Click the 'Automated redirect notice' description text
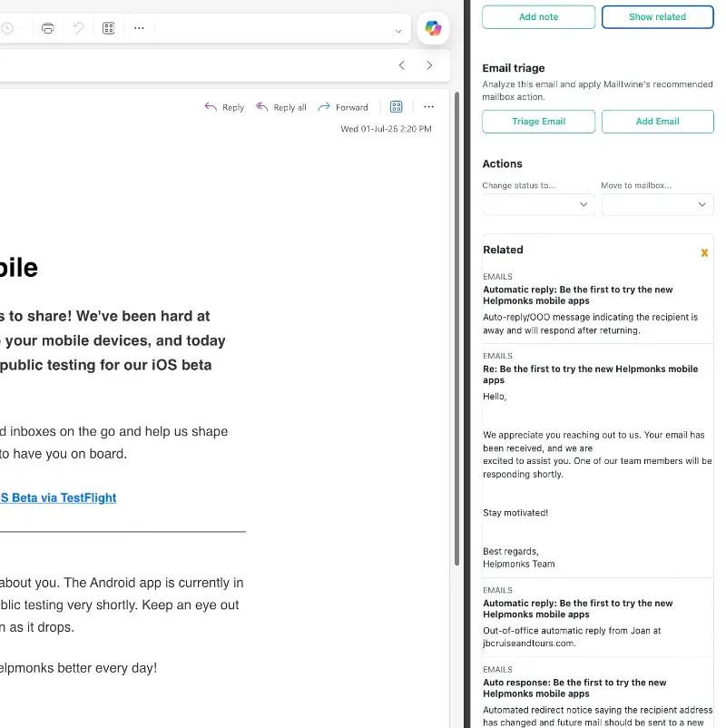This screenshot has height=728, width=726. pyautogui.click(x=597, y=716)
